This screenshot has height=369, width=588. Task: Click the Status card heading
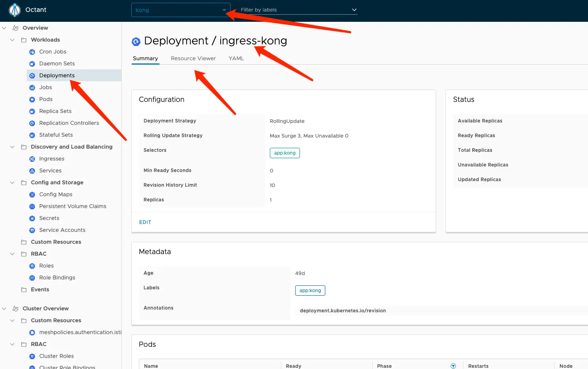(x=463, y=99)
